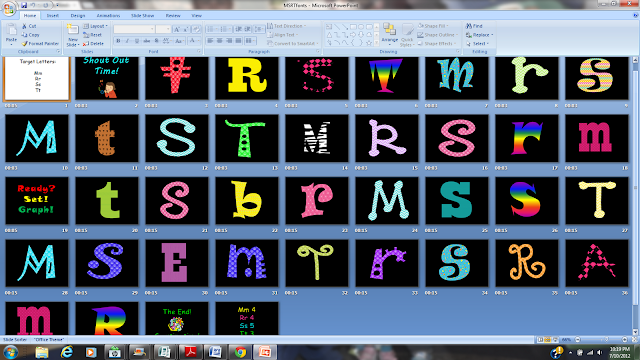Pick the rectangle shape from shapes gallery
The width and height of the screenshot is (640, 360).
(x=353, y=27)
